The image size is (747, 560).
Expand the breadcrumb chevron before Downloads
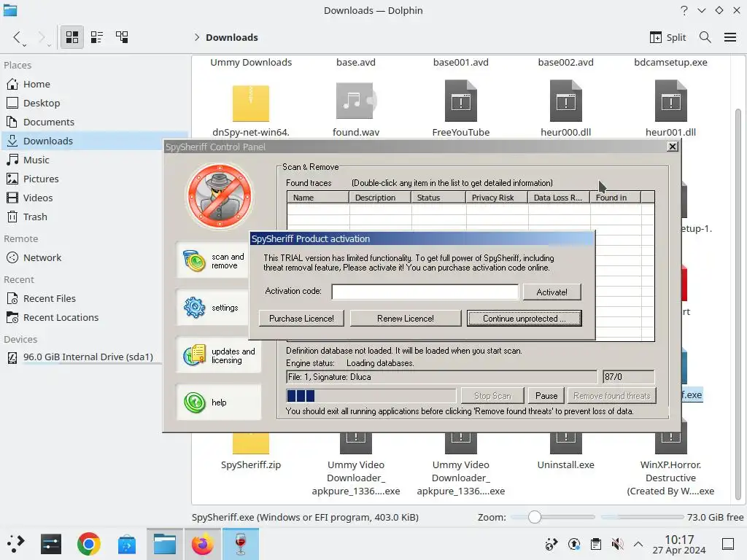197,37
